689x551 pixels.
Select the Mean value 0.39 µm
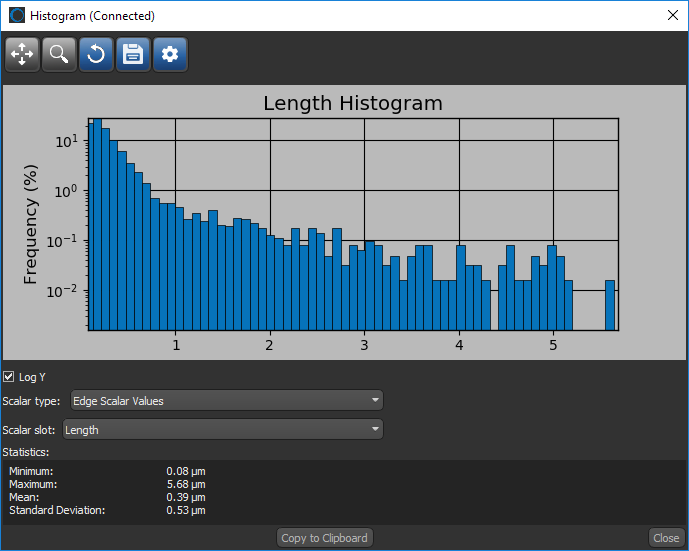click(x=186, y=497)
